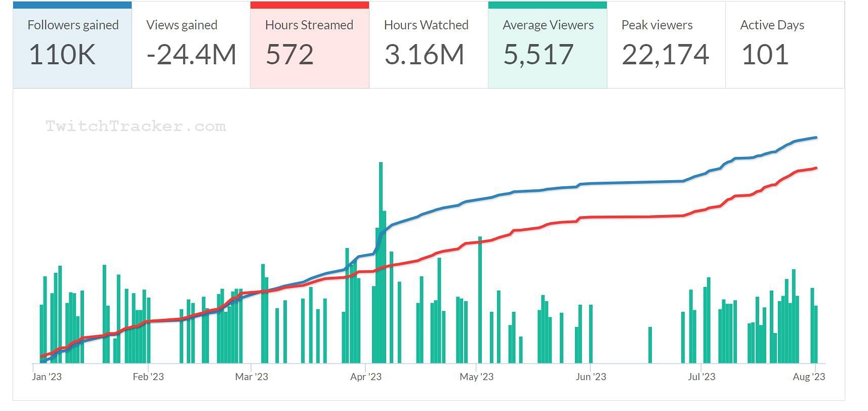Select the Active Days stat card
Screen dimensions: 868x411
(x=784, y=45)
